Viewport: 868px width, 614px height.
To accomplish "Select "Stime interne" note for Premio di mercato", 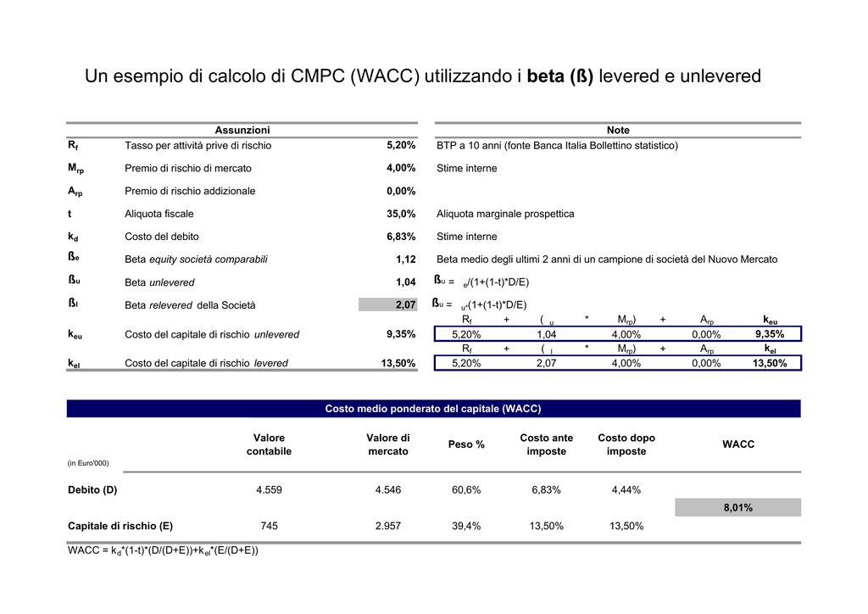I will (467, 168).
